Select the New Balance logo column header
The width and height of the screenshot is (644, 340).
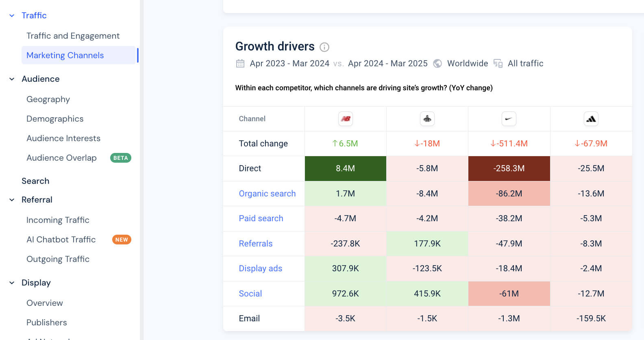[x=345, y=118]
